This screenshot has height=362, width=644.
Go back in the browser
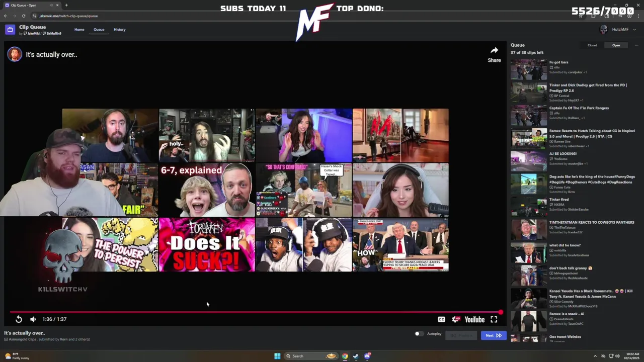pyautogui.click(x=6, y=16)
